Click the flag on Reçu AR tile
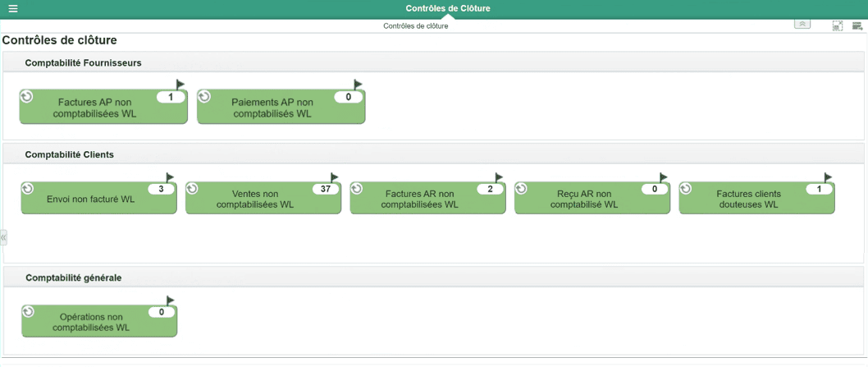Image resolution: width=868 pixels, height=367 pixels. [663, 177]
